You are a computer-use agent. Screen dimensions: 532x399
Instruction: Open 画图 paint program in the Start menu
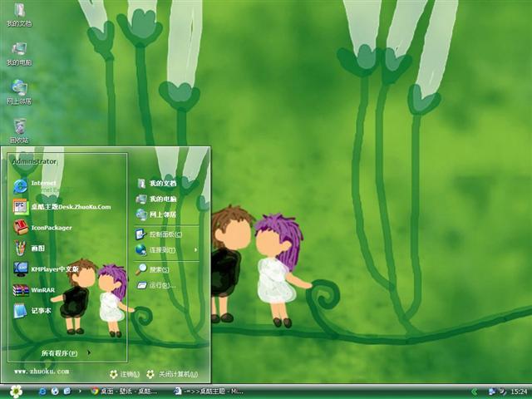(29, 248)
